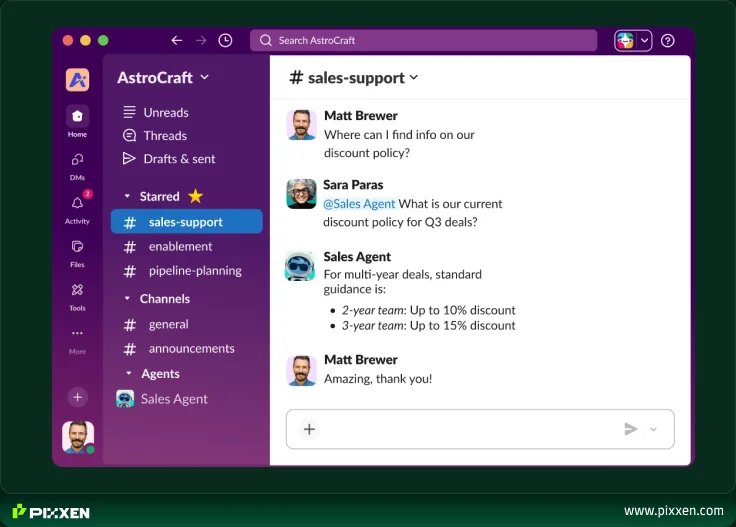Open the Files section

click(77, 253)
